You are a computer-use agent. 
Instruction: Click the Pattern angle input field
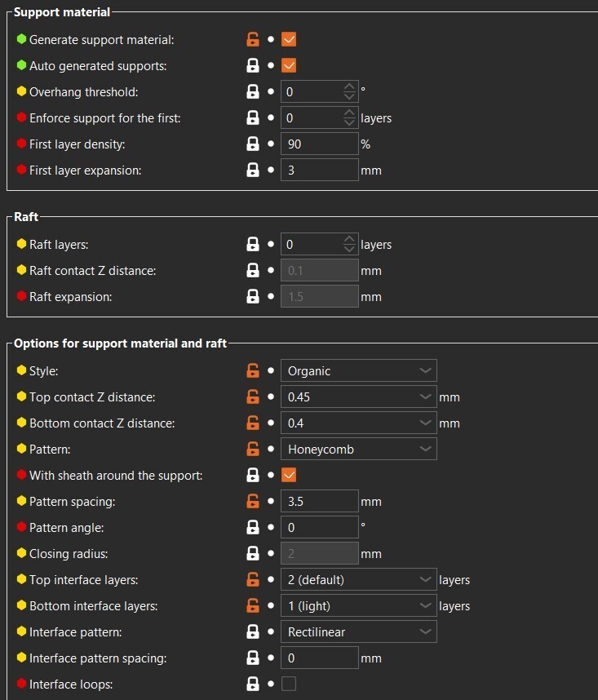(x=319, y=527)
